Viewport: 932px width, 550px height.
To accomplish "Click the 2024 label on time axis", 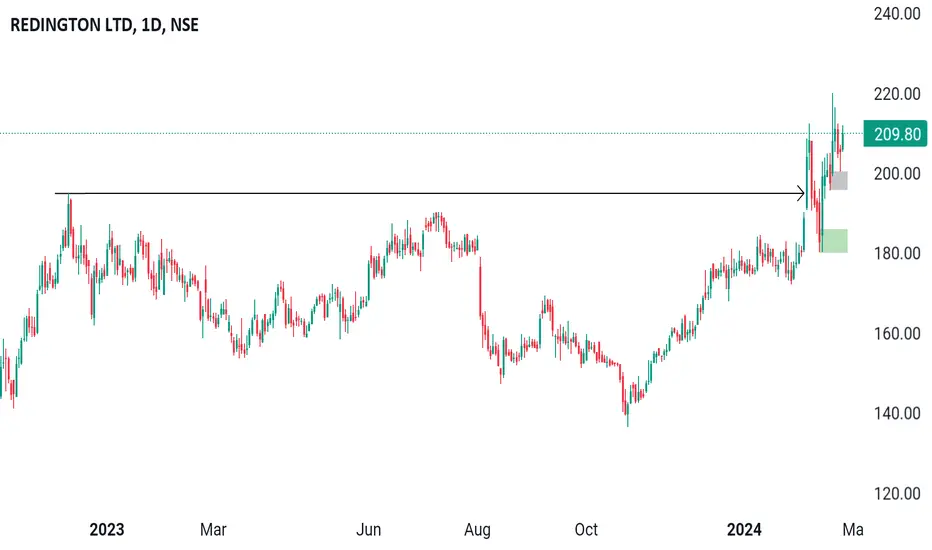I will [x=744, y=529].
